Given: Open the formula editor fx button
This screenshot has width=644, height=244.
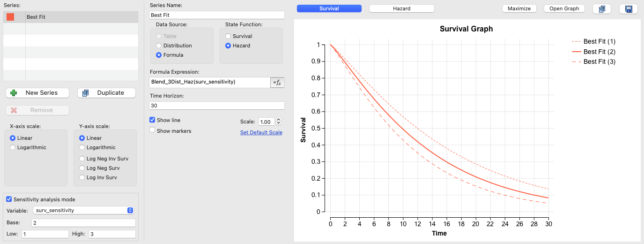Looking at the screenshot, I should pyautogui.click(x=278, y=82).
